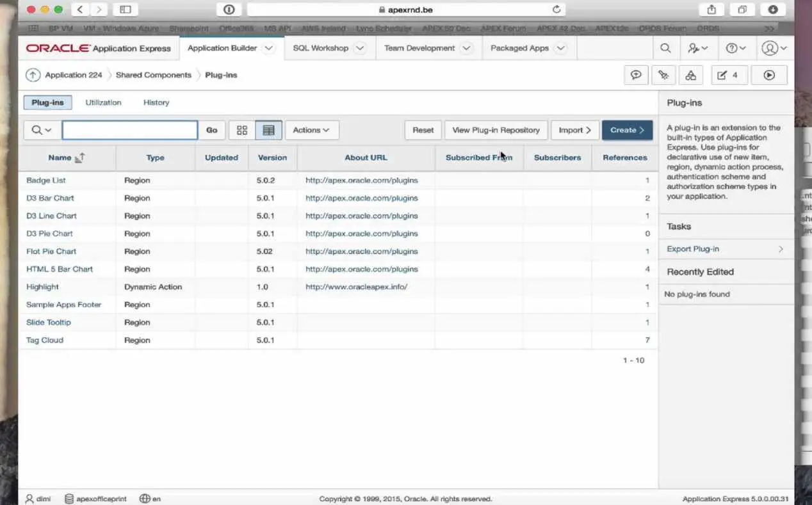Click the search magnifier icon in header
This screenshot has width=812, height=505.
[x=665, y=48]
